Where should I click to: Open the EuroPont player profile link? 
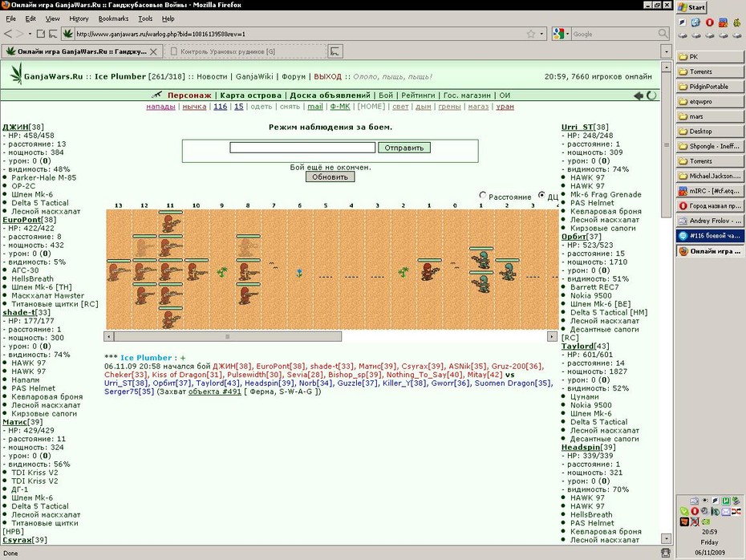click(x=22, y=220)
